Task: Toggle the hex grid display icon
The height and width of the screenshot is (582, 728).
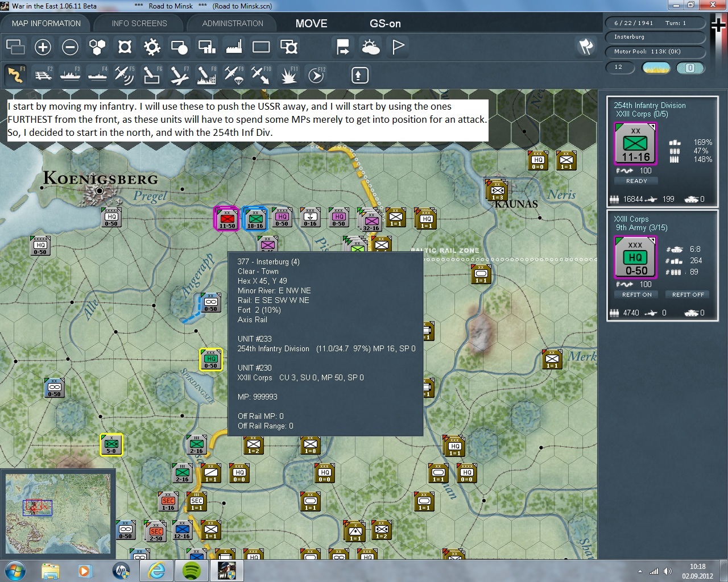Action: 97,47
